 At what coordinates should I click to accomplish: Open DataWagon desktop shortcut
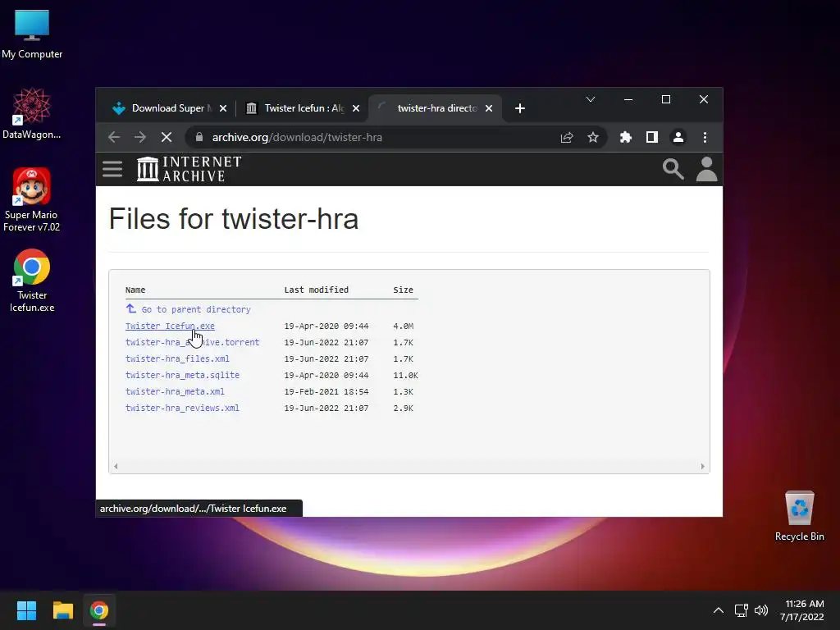pos(32,113)
